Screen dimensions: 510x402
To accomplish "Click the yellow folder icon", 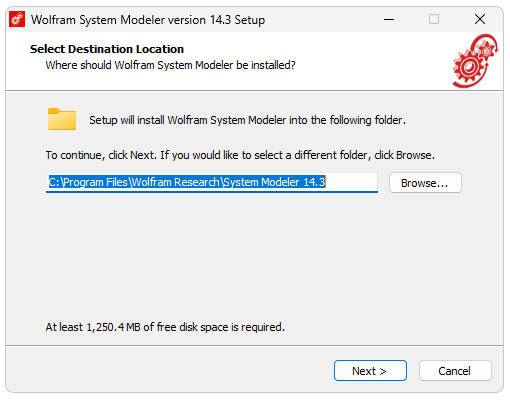I will (x=62, y=119).
